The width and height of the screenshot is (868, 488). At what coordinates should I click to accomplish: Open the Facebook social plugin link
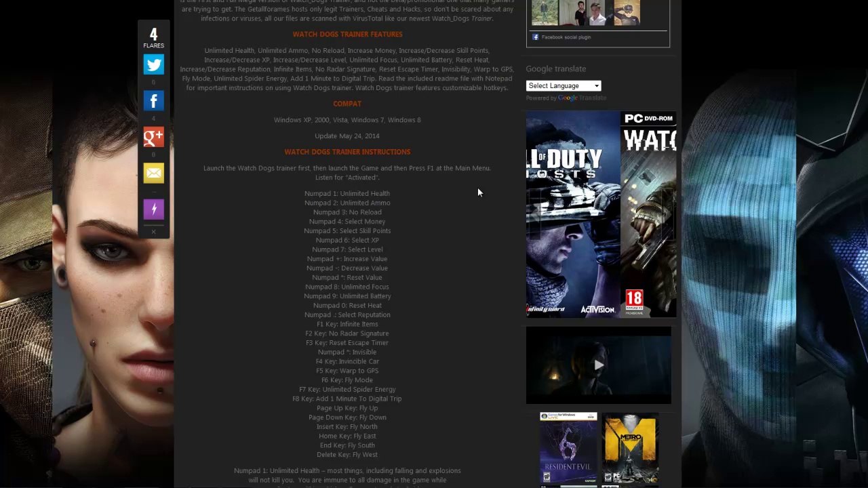coord(566,37)
